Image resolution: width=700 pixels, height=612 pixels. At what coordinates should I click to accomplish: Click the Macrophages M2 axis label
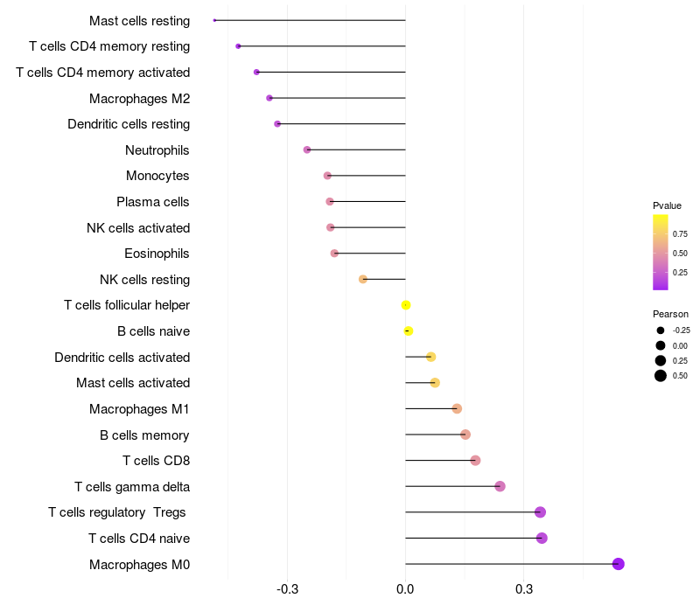click(140, 99)
